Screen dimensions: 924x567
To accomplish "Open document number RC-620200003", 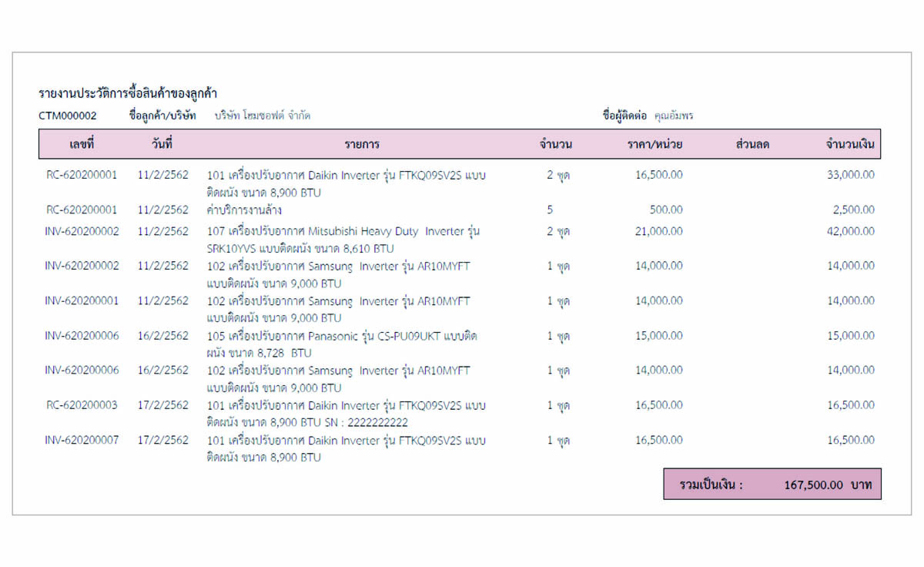I will [x=82, y=405].
